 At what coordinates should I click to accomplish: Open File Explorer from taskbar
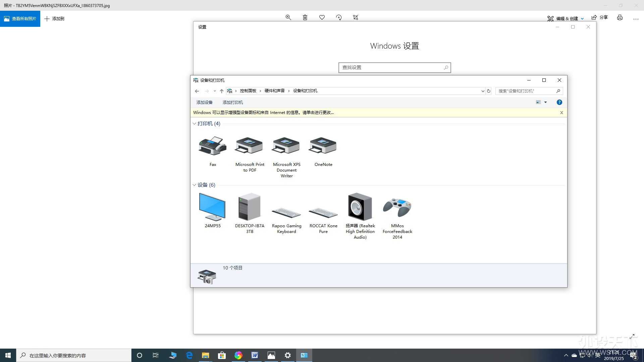tap(205, 355)
